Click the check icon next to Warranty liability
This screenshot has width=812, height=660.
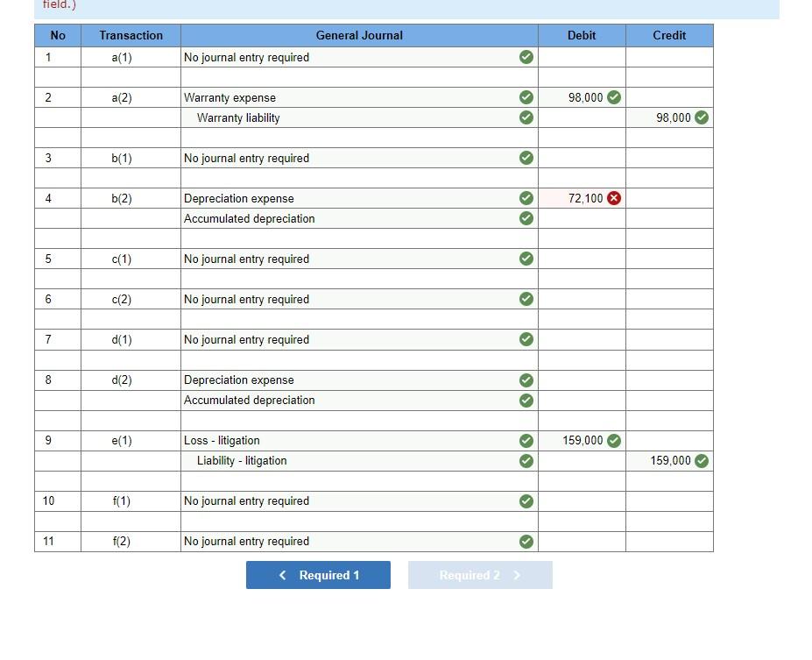click(526, 117)
